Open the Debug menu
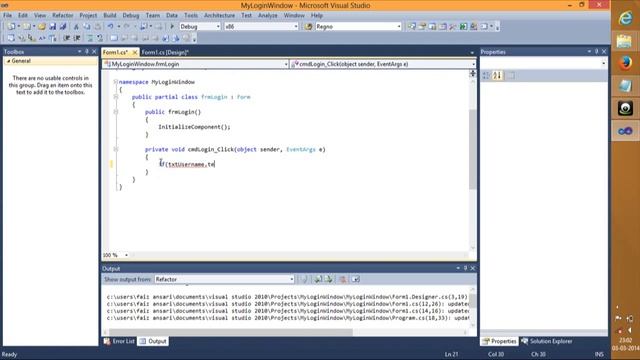Screen dimensions: 640x360 coord(131,16)
